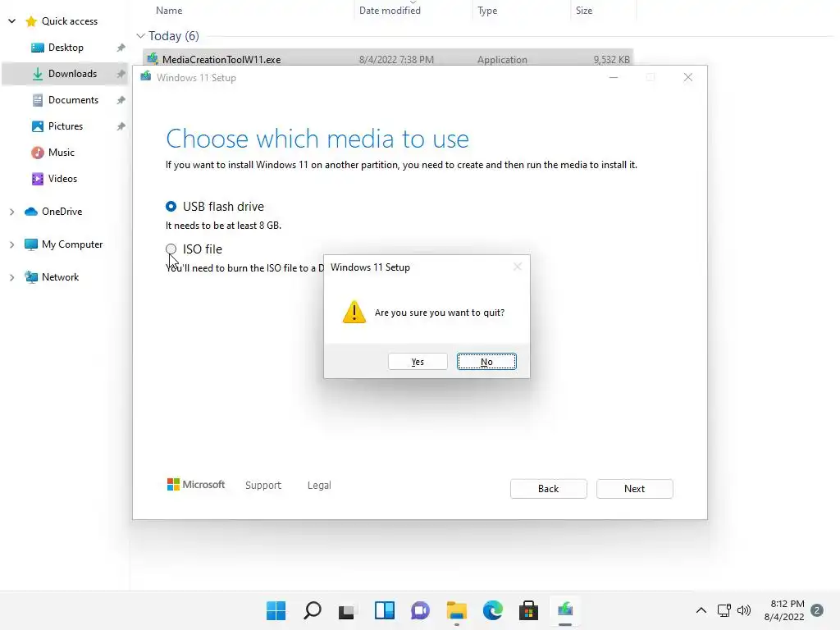Collapse the Quick access tree node
This screenshot has height=630, width=840.
coord(11,21)
